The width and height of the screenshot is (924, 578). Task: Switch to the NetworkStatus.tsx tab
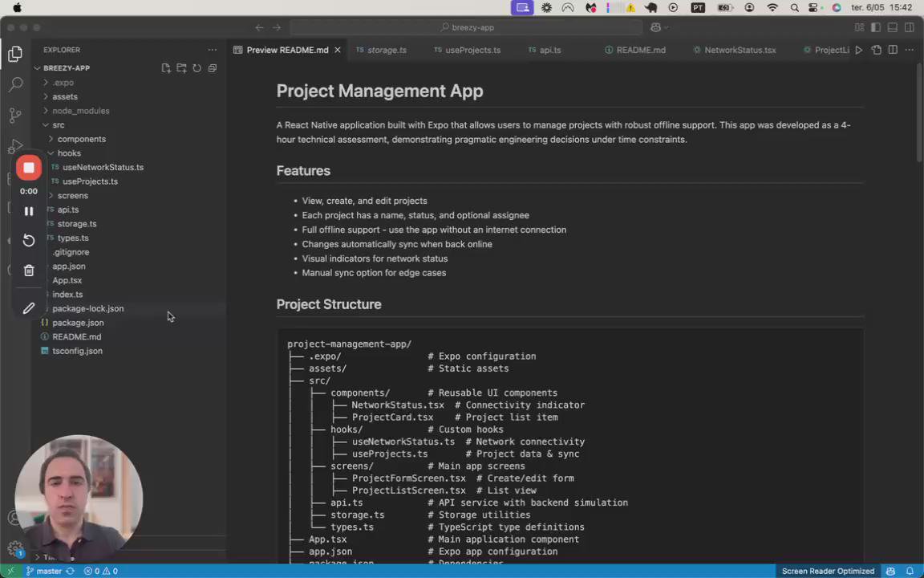[740, 50]
